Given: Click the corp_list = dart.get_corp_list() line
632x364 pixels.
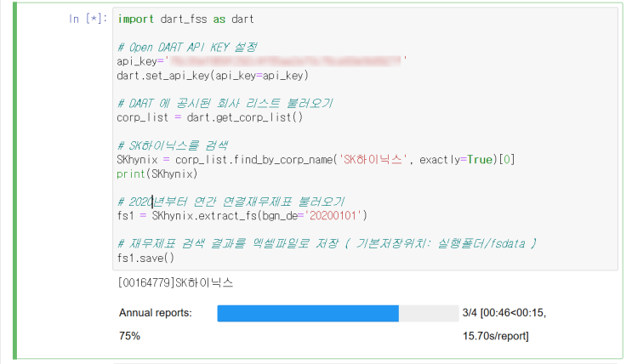Looking at the screenshot, I should tap(209, 117).
